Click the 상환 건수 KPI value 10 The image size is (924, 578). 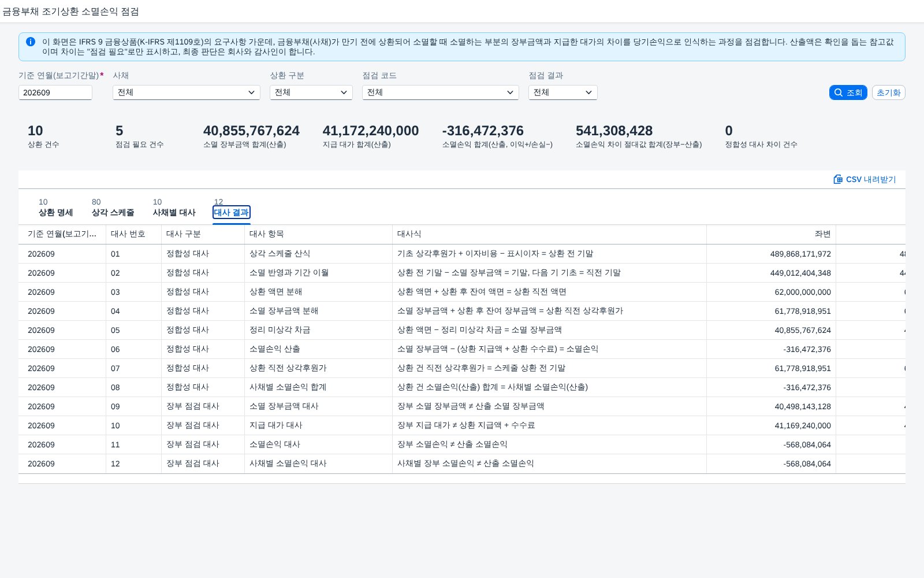pyautogui.click(x=35, y=131)
